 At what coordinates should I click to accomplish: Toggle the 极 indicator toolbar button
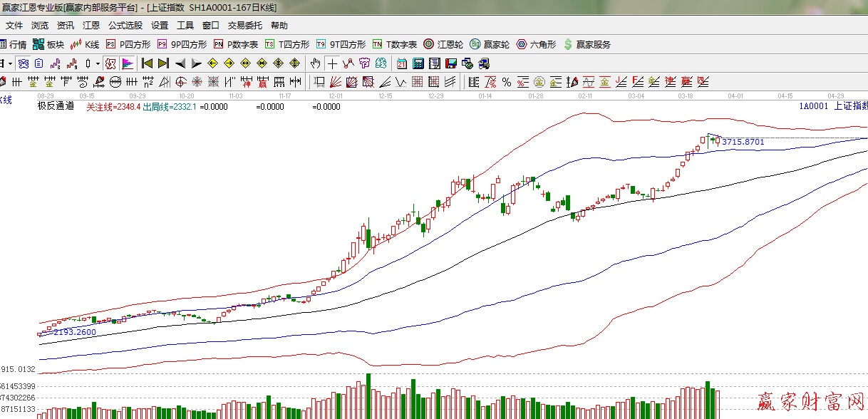tap(110, 63)
